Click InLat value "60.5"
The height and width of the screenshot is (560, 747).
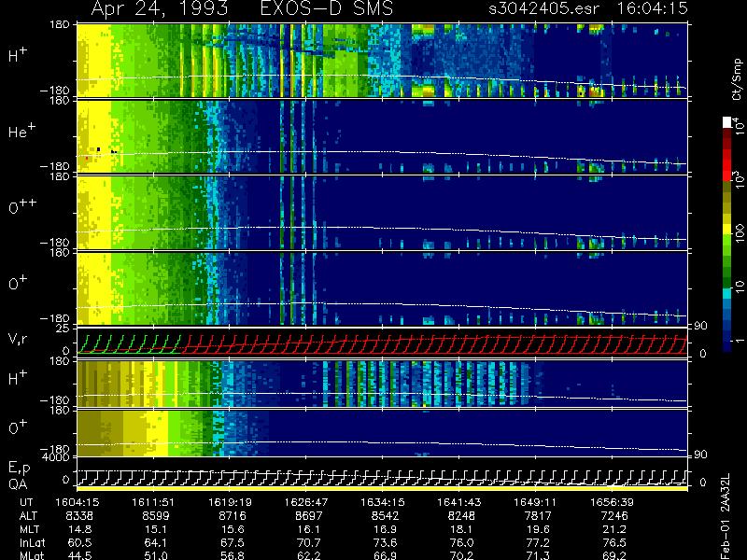[x=79, y=542]
